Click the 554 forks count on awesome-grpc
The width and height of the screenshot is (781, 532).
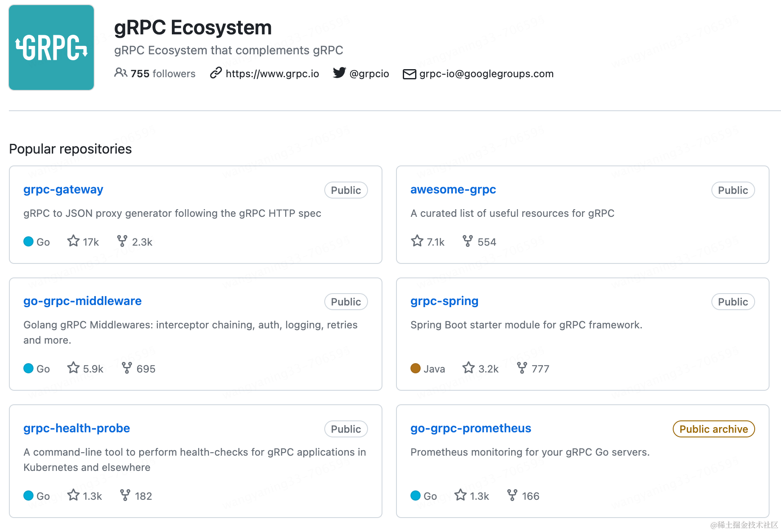tap(487, 242)
